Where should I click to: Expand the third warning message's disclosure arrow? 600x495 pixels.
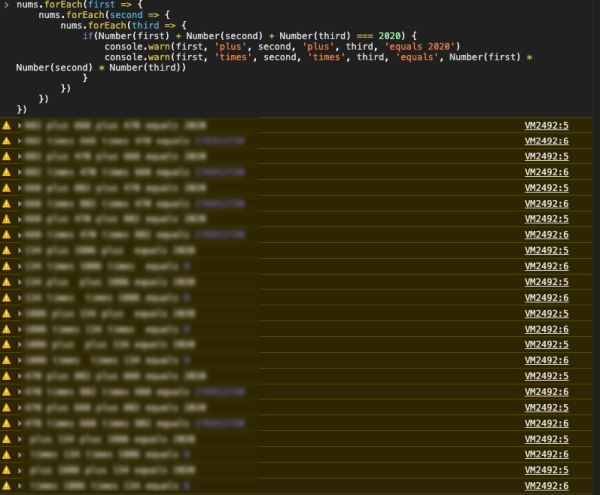point(19,157)
